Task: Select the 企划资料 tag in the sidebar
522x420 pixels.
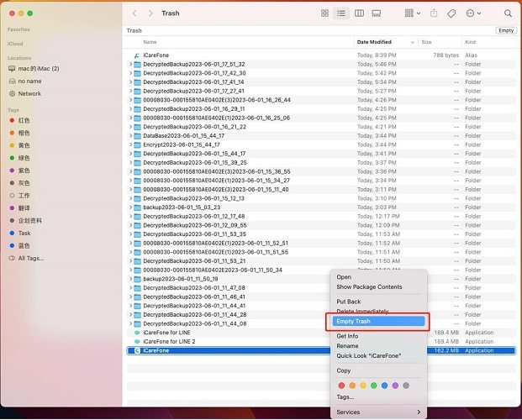Action: (x=25, y=221)
